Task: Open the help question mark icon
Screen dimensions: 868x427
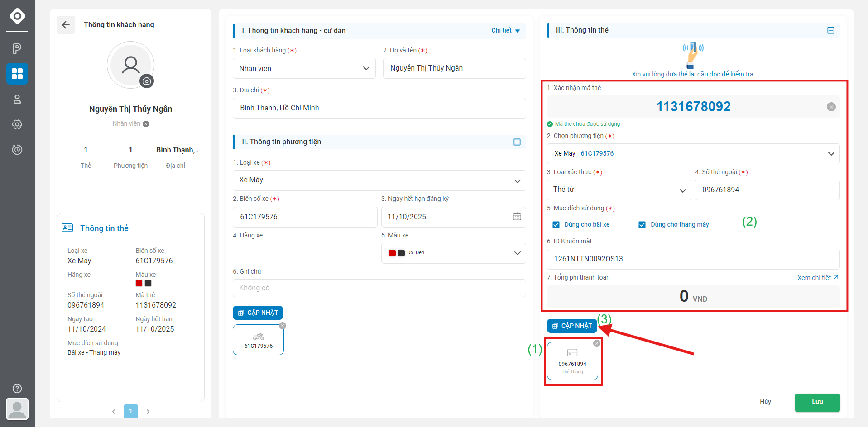Action: (x=17, y=389)
